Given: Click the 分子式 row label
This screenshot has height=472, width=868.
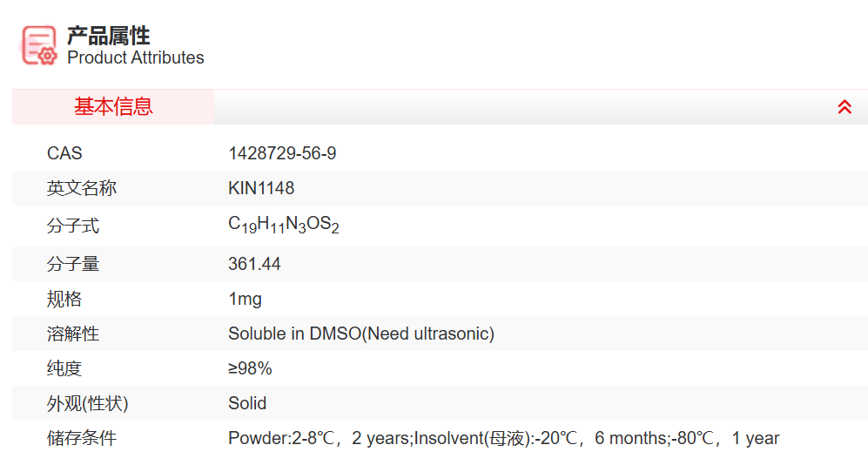Looking at the screenshot, I should 73,226.
